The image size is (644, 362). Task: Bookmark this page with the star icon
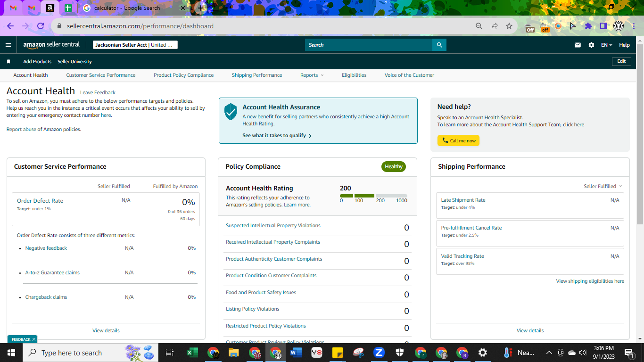click(509, 26)
